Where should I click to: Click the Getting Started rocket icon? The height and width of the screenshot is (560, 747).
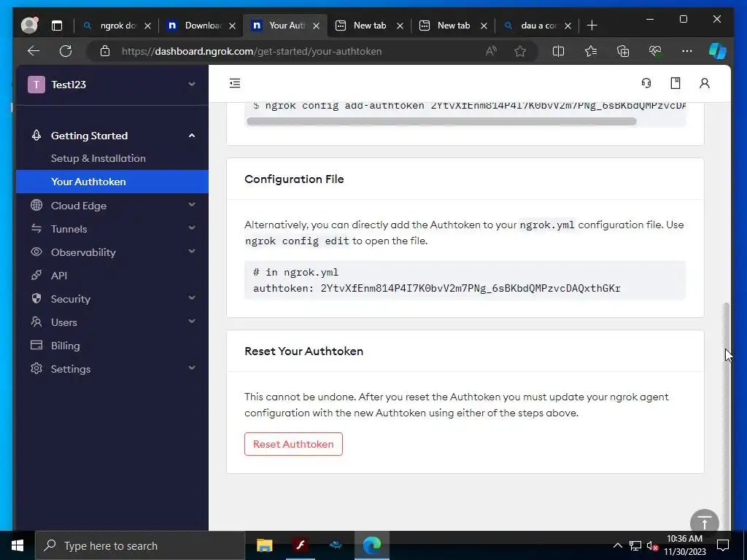[36, 135]
